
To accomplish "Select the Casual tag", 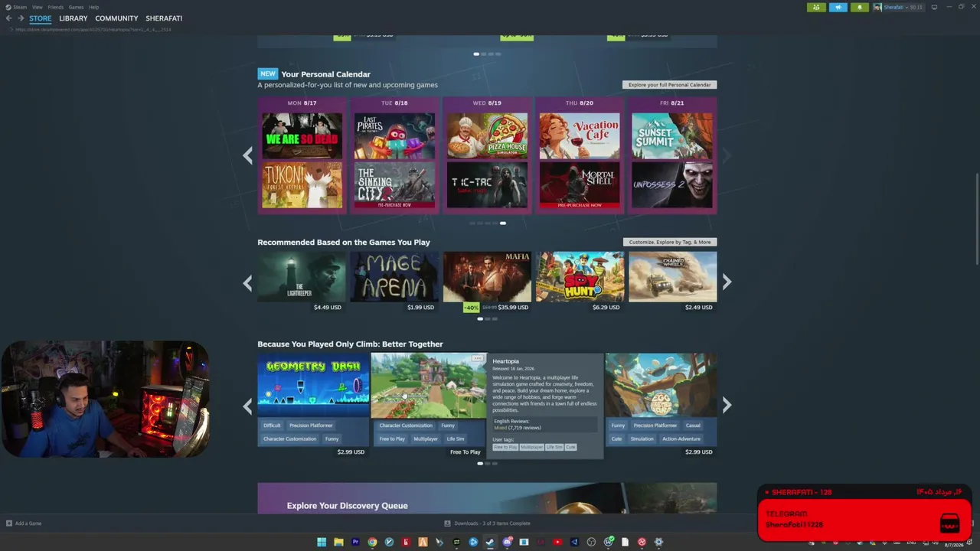I will pyautogui.click(x=693, y=425).
